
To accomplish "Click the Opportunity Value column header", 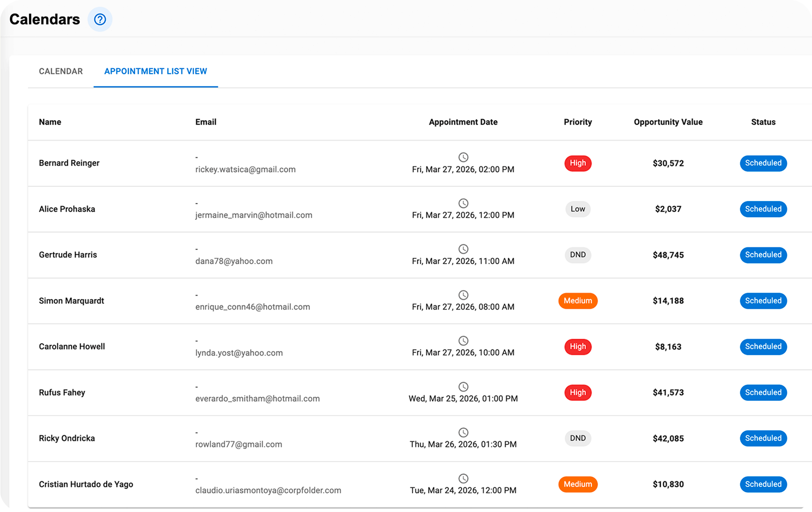I will click(x=668, y=122).
